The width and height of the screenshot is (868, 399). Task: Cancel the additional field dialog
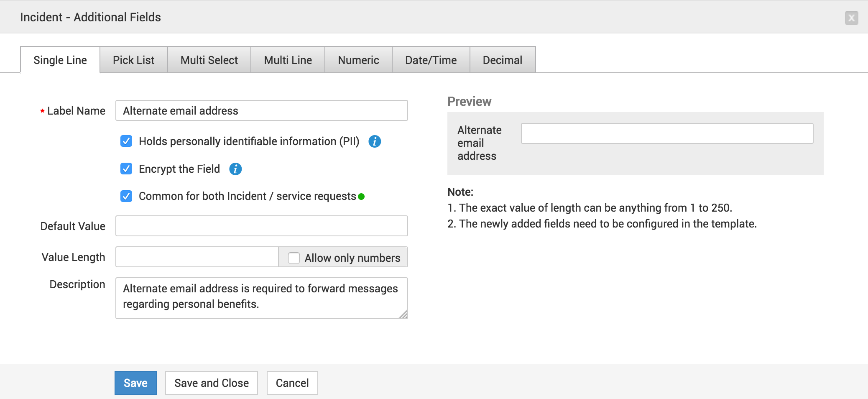pyautogui.click(x=292, y=383)
